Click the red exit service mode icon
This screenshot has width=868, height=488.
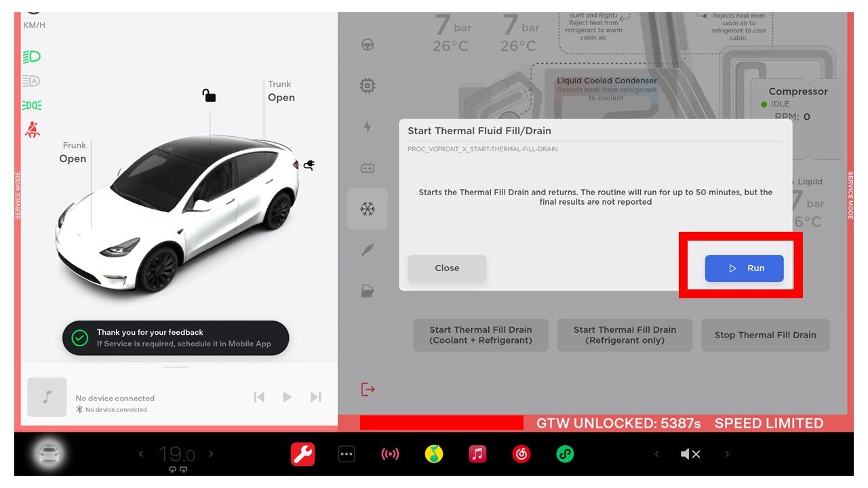pos(368,390)
